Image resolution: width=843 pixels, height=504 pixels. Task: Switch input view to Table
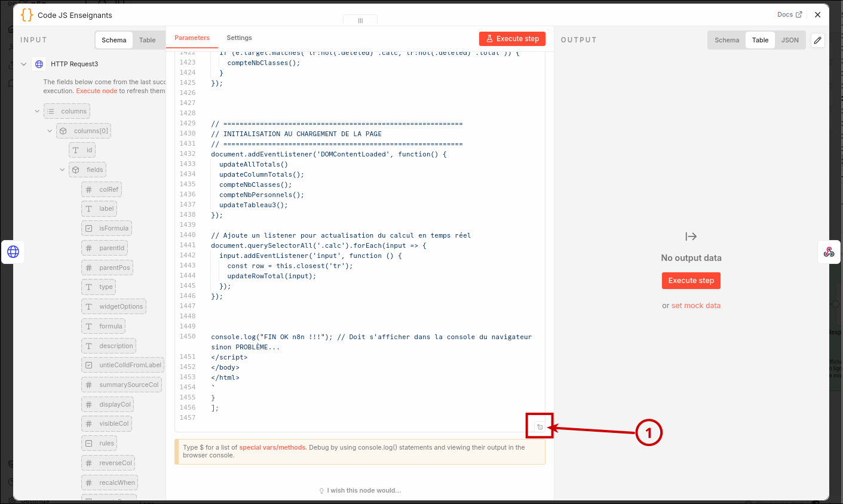coord(148,40)
